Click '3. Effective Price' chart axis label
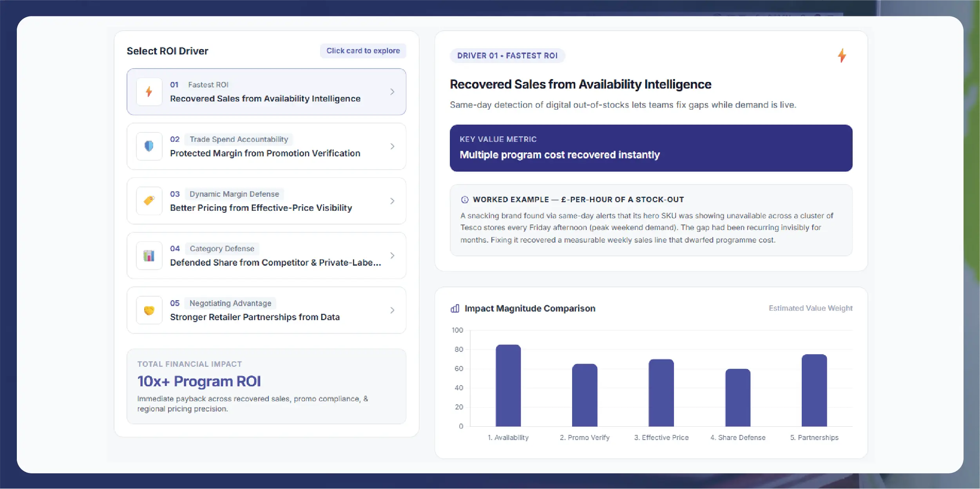The height and width of the screenshot is (489, 980). pos(661,438)
